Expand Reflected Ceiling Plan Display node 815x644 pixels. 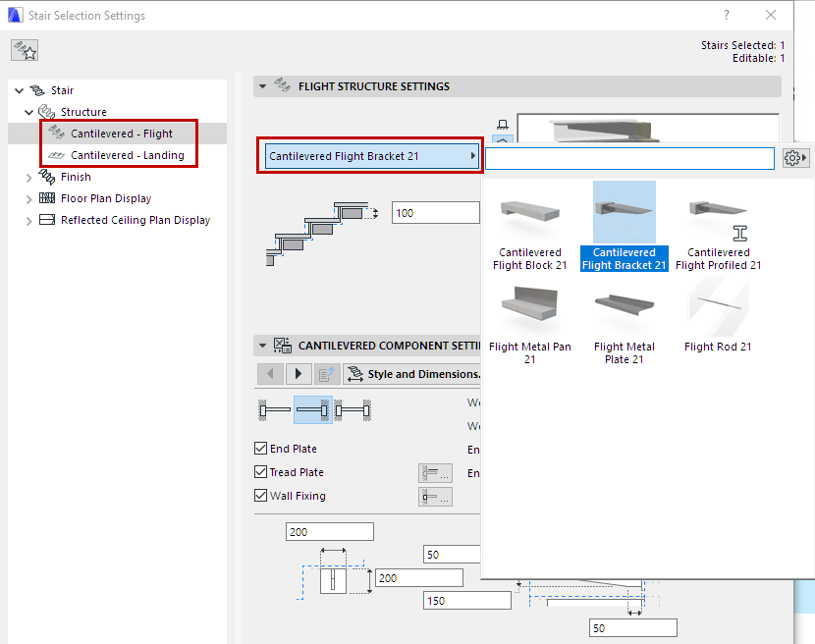[x=29, y=221]
